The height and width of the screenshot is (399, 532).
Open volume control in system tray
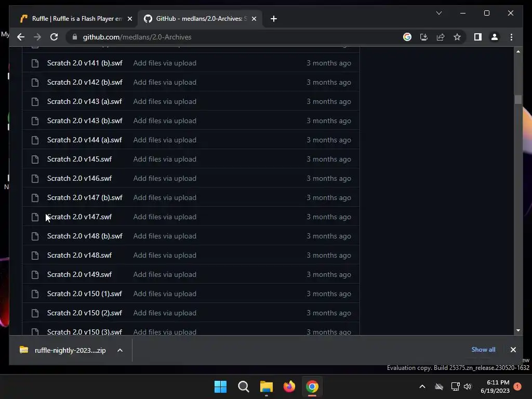coord(468,387)
